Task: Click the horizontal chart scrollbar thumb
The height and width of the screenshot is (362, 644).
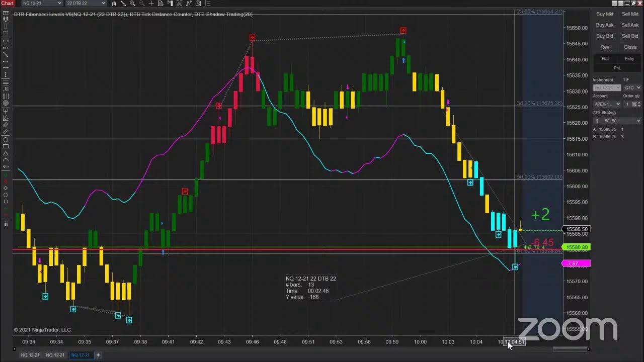Action: click(x=570, y=349)
